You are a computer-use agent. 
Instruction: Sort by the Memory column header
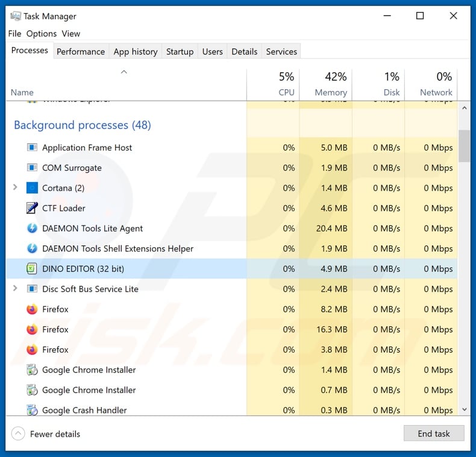pyautogui.click(x=326, y=85)
